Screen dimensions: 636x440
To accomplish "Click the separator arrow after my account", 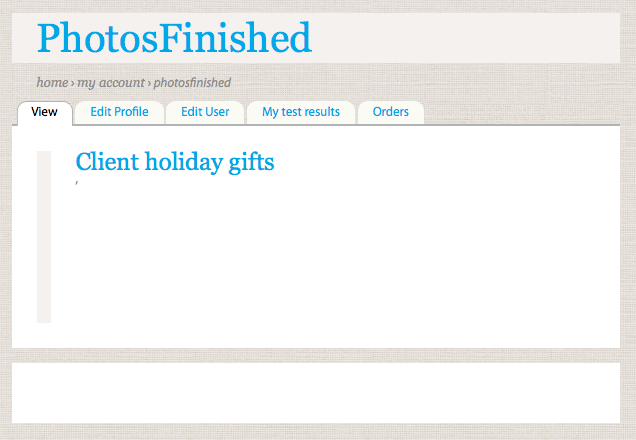I will pos(149,82).
